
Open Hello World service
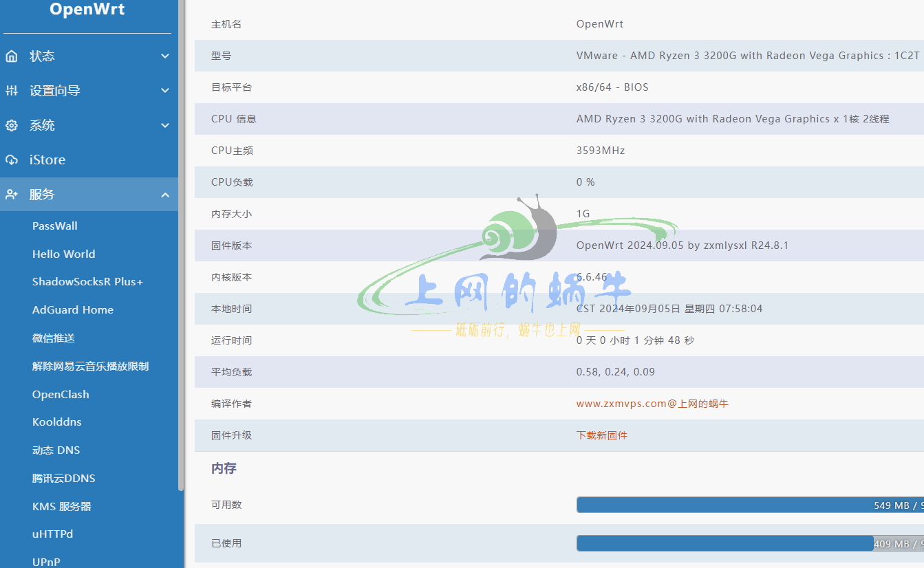64,254
